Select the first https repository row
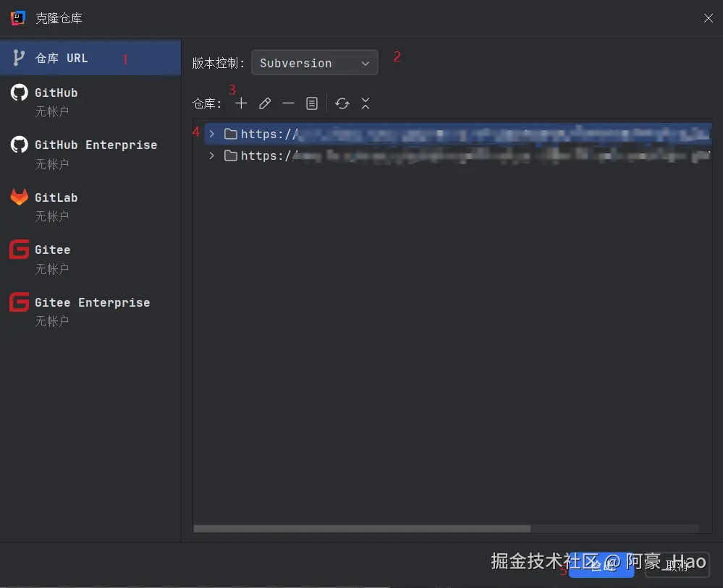The width and height of the screenshot is (723, 588). [x=458, y=134]
